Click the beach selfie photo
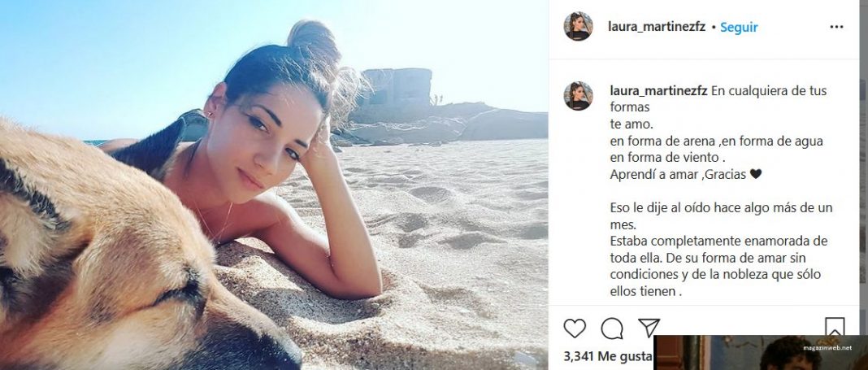Screen dimensions: 868x370 (274, 185)
